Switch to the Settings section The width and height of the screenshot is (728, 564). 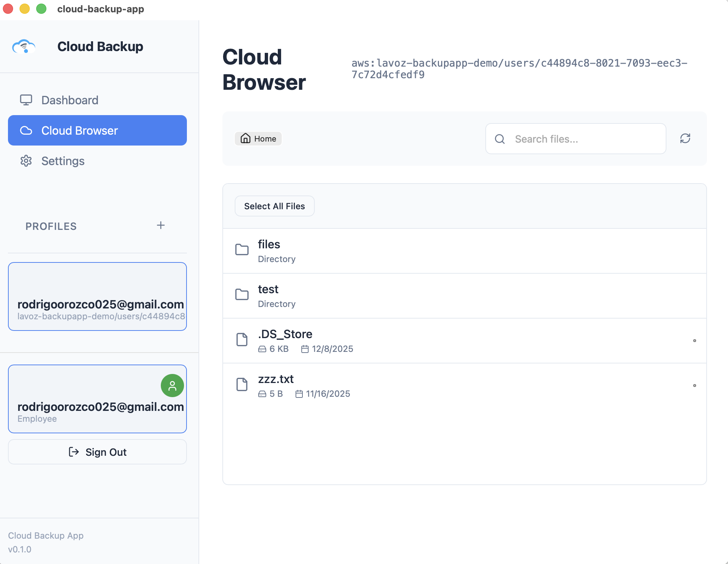pos(63,161)
